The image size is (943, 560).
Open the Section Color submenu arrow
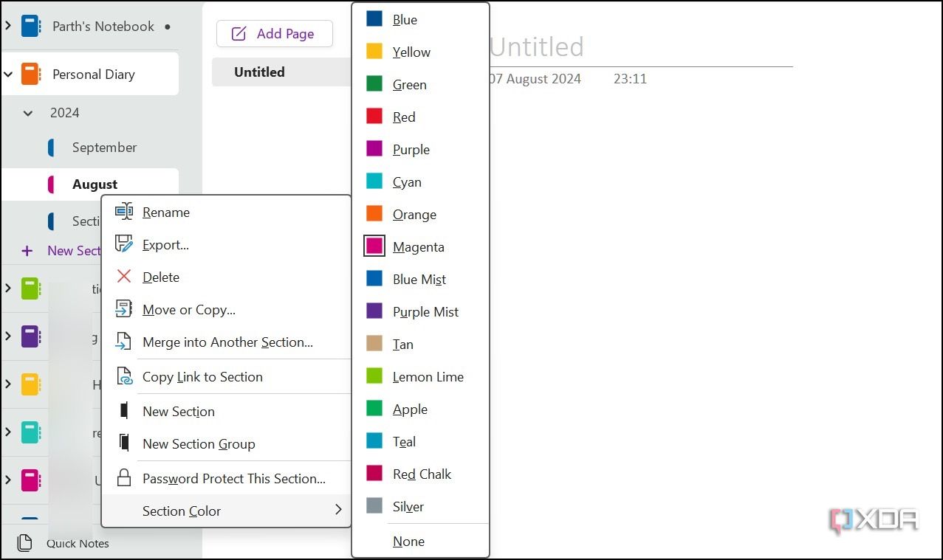click(x=338, y=510)
